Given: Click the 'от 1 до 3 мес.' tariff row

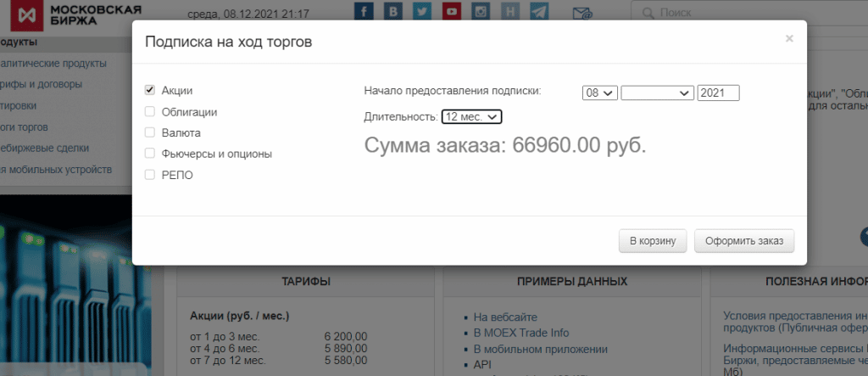Looking at the screenshot, I should pos(278,337).
